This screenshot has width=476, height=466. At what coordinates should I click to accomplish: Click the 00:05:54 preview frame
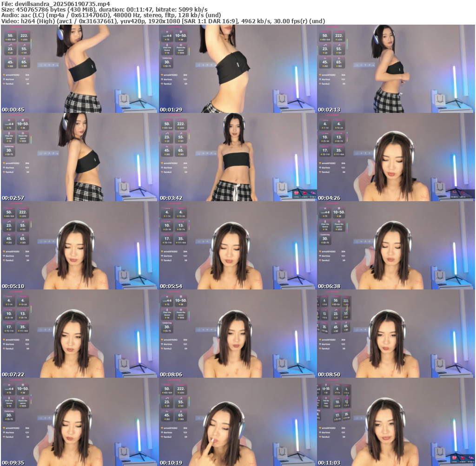point(238,245)
